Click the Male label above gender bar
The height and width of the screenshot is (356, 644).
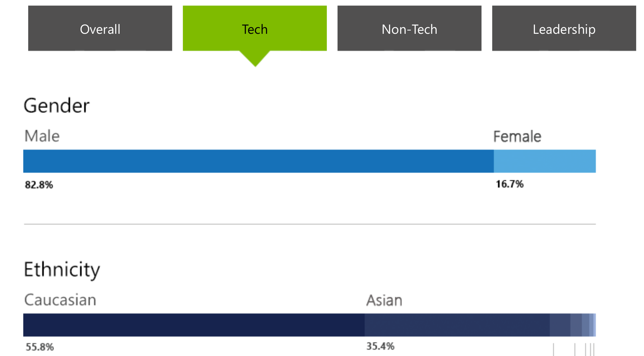(x=42, y=136)
